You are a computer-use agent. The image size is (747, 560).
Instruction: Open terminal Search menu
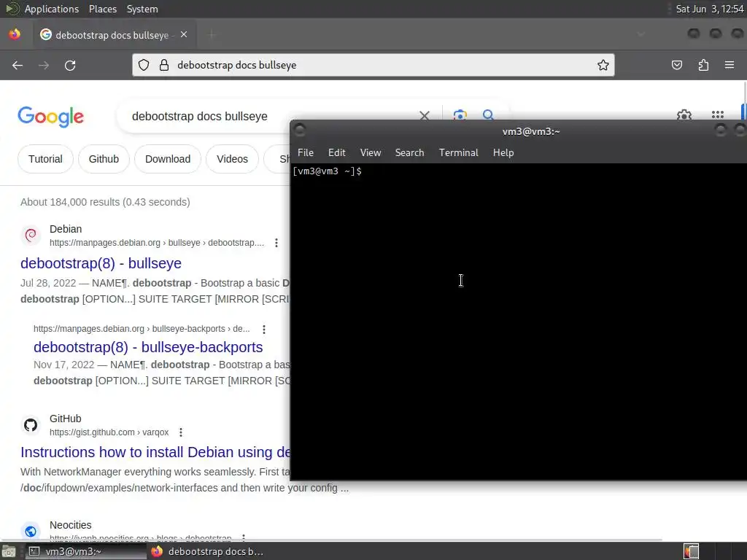pos(409,152)
